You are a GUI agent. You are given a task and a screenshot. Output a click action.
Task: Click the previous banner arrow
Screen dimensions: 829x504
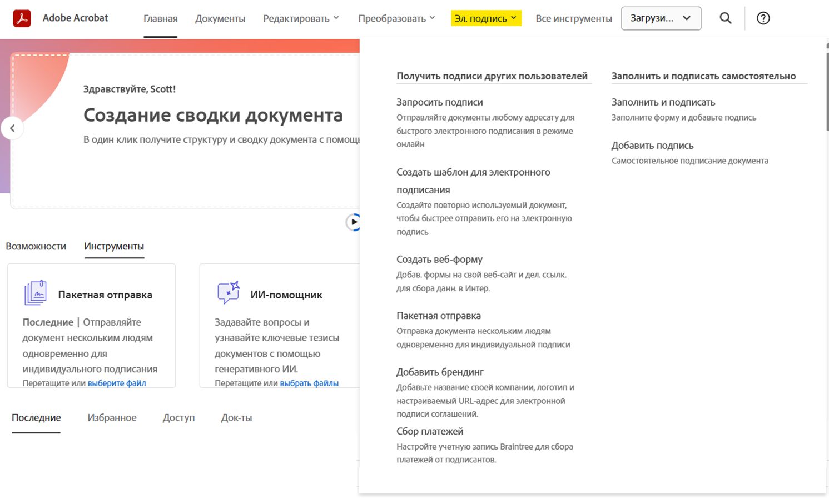coord(12,128)
